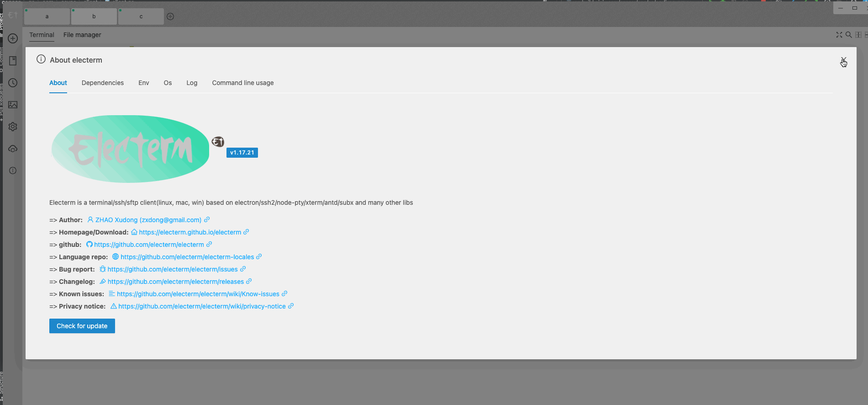
Task: Open the history clock icon in the sidebar
Action: 13,83
